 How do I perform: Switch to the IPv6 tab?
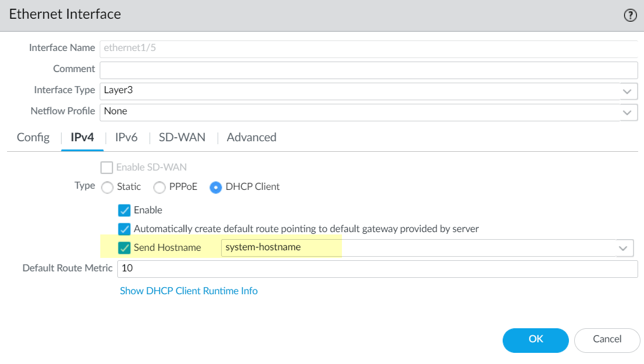(126, 137)
